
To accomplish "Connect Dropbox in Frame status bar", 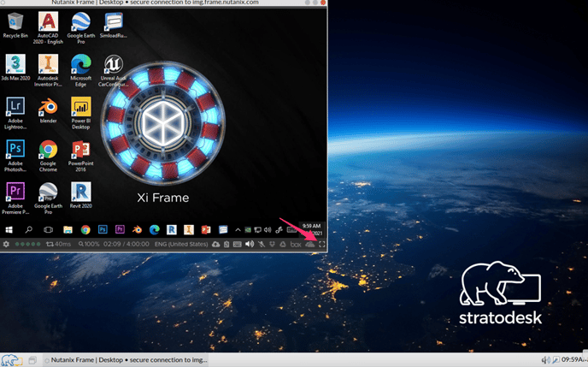I will [273, 245].
